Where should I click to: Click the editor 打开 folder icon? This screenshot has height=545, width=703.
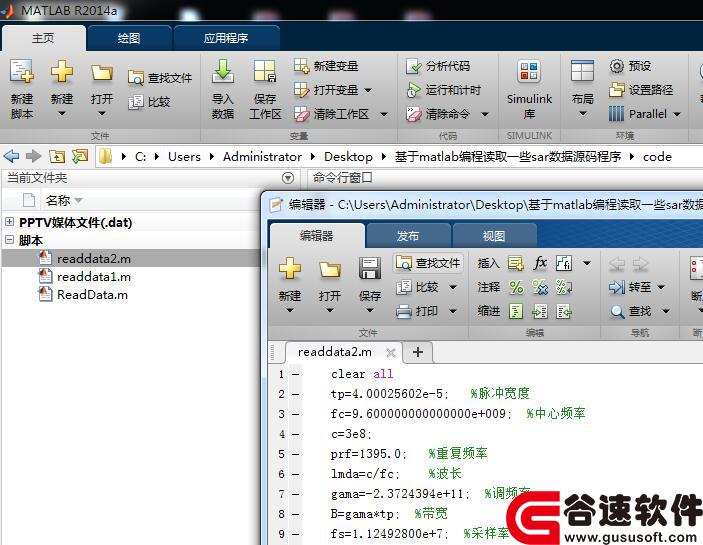tap(330, 269)
